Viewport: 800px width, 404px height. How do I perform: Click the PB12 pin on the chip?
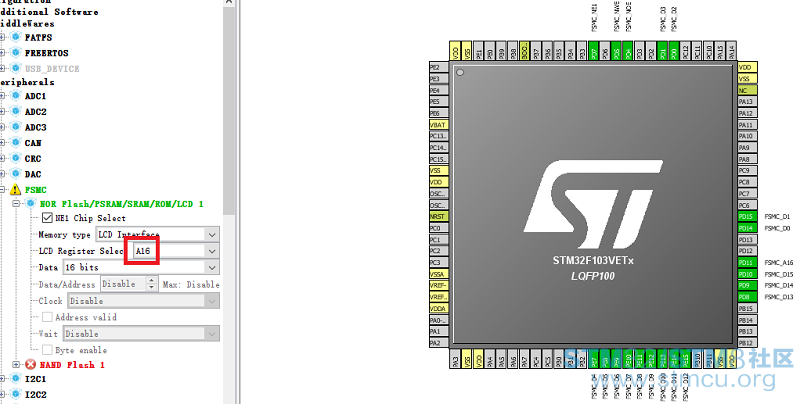tap(747, 343)
